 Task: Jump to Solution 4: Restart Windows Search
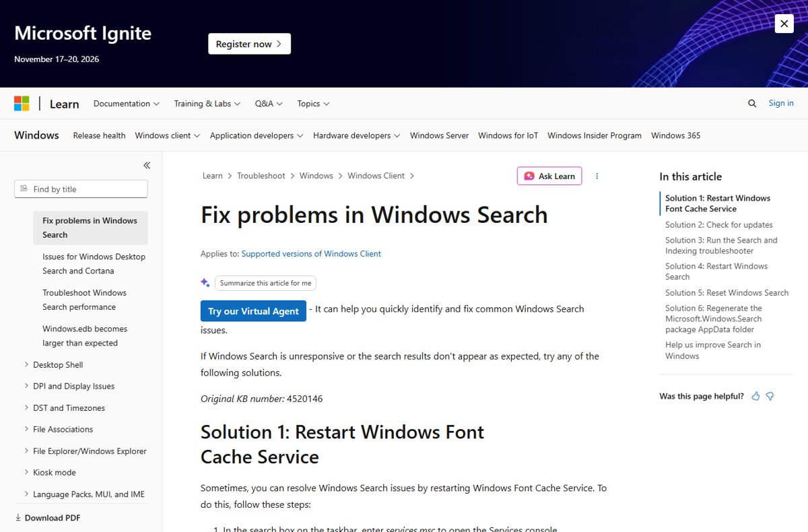(x=716, y=271)
